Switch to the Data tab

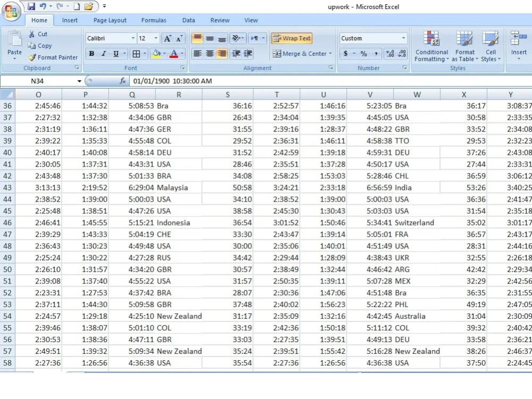(x=188, y=20)
